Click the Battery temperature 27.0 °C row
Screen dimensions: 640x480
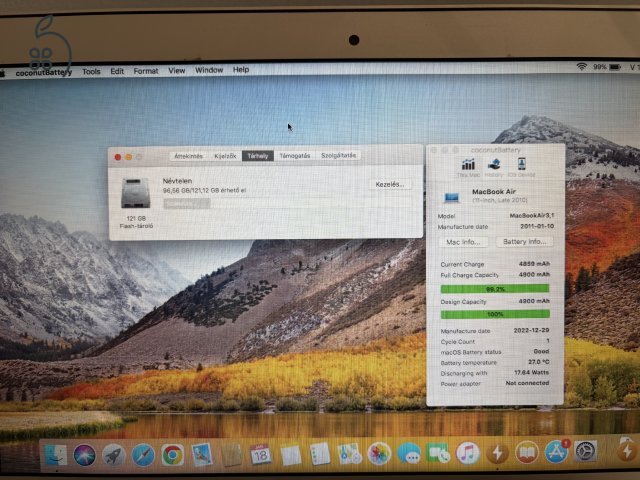495,362
